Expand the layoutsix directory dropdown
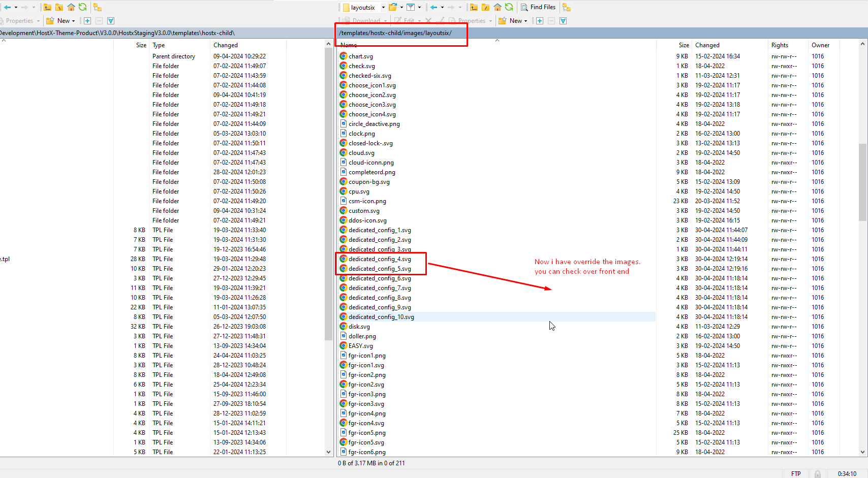Screen dimensions: 868x478 pyautogui.click(x=383, y=7)
